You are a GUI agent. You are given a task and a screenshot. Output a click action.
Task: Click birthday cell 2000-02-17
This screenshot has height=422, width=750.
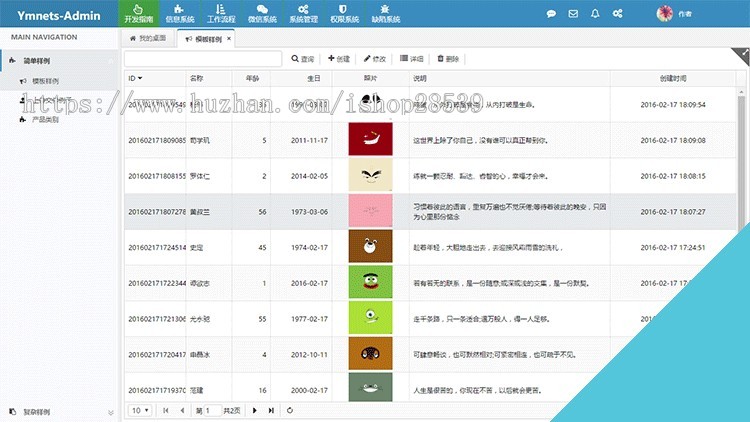pyautogui.click(x=309, y=390)
